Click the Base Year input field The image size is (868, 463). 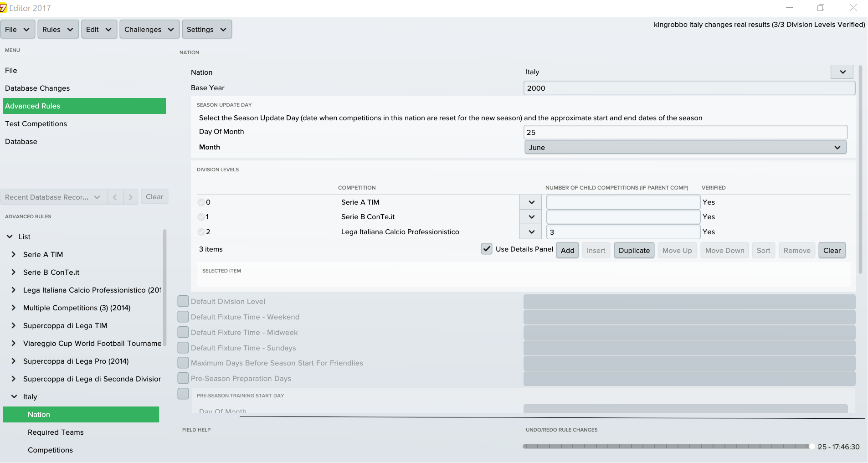point(689,88)
